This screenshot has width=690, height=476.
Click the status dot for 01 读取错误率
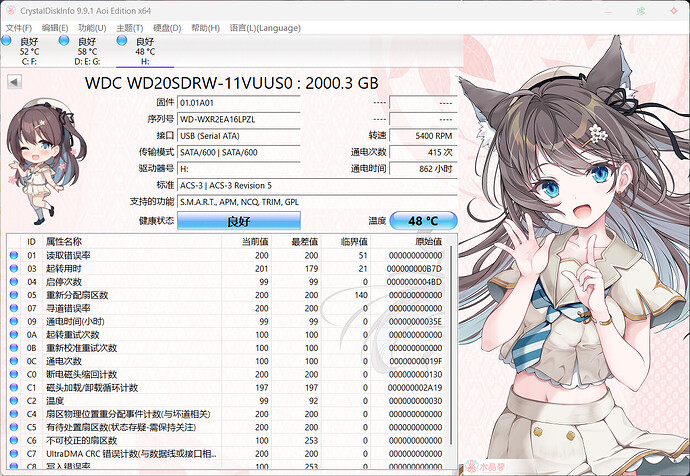pos(14,255)
